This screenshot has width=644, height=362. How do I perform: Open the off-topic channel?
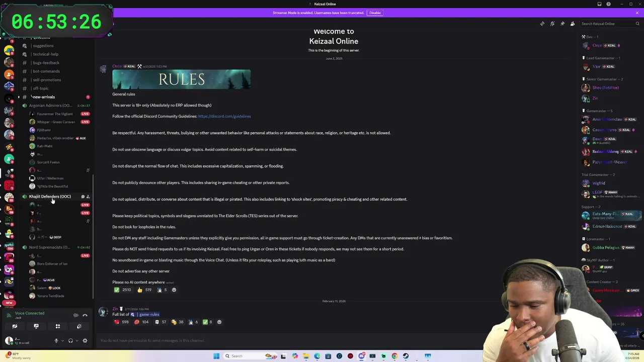point(41,88)
